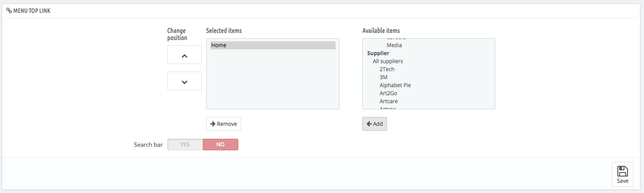The image size is (644, 193).
Task: Click the Menu Top Link panel heading
Action: coord(32,10)
